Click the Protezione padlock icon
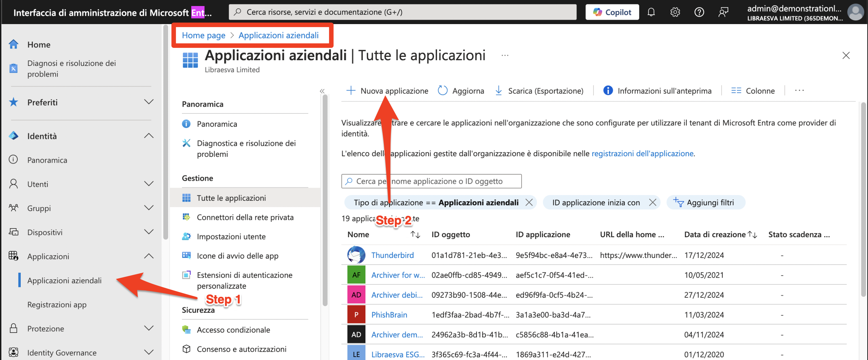The height and width of the screenshot is (360, 868). pyautogui.click(x=13, y=328)
